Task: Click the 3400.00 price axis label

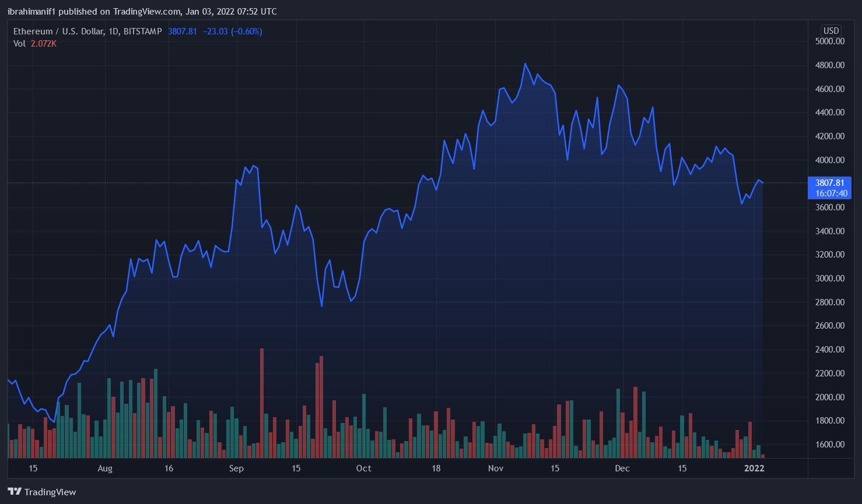Action: [830, 231]
